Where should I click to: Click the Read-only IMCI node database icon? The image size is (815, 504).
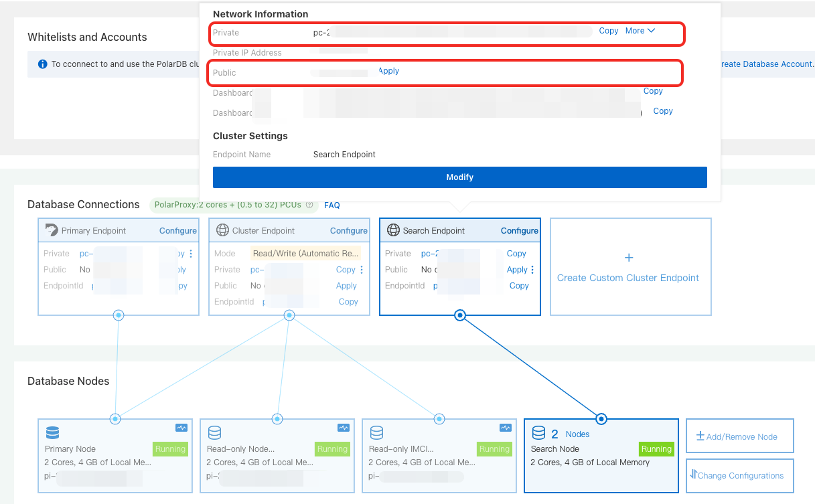pyautogui.click(x=376, y=432)
